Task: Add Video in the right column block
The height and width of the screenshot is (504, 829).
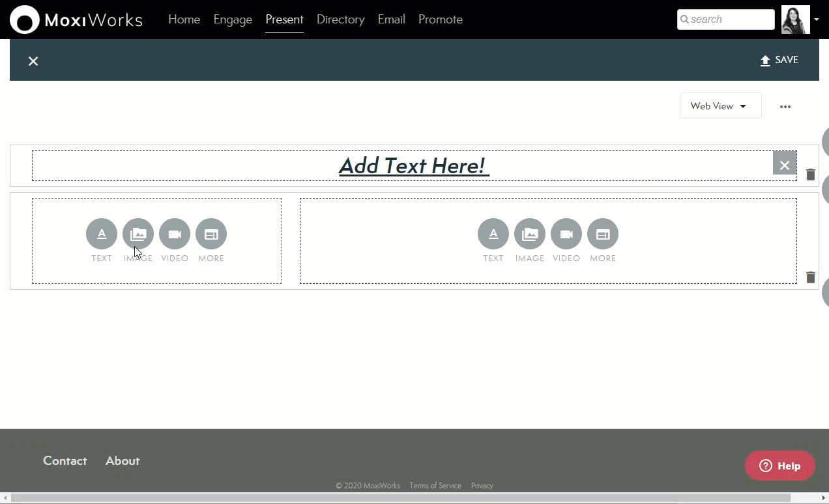Action: (x=566, y=234)
